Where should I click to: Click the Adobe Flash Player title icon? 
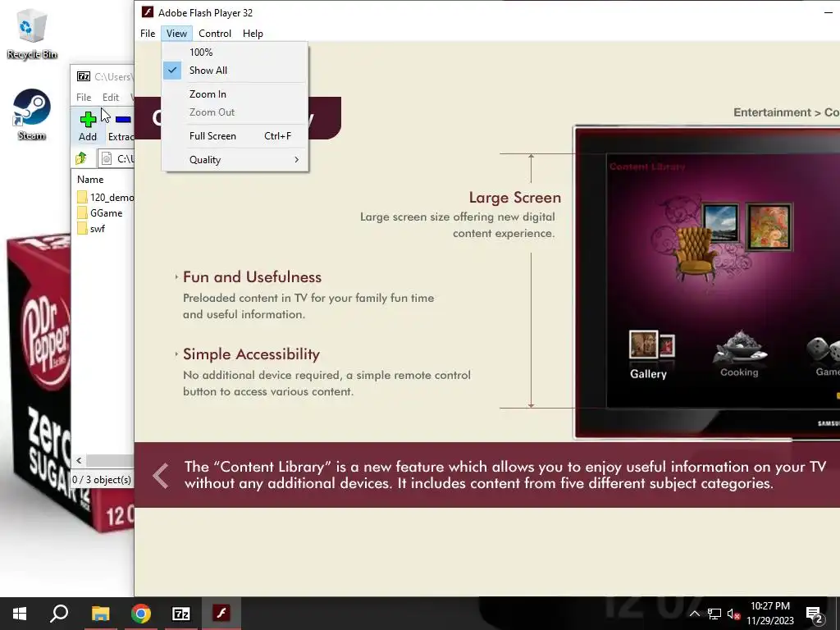[x=148, y=12]
